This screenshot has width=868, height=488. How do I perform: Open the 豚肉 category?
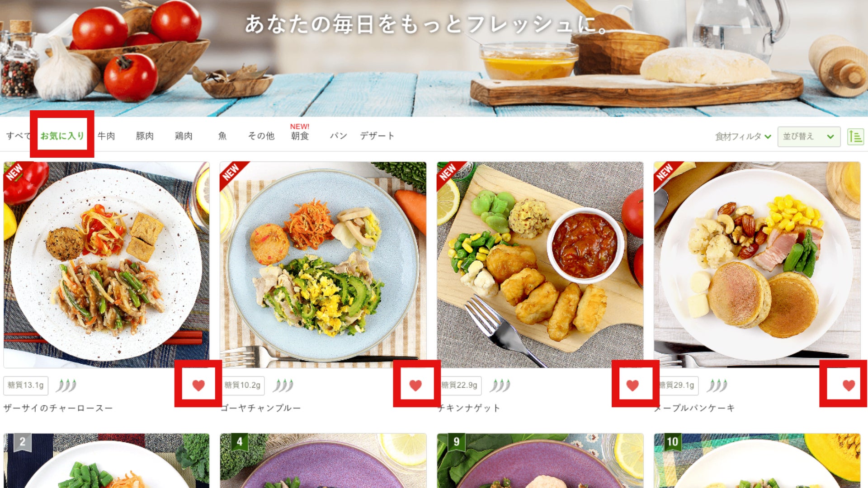145,136
